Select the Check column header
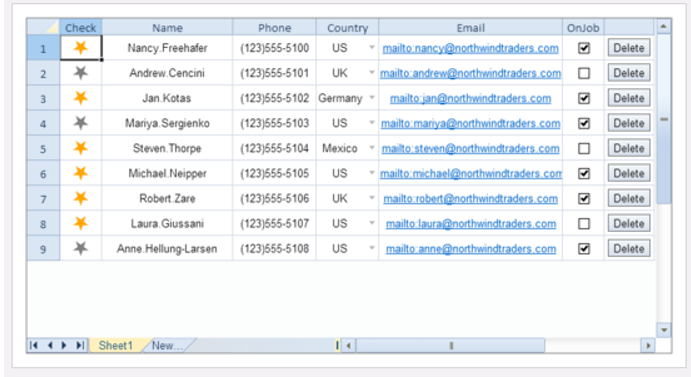 click(x=81, y=27)
